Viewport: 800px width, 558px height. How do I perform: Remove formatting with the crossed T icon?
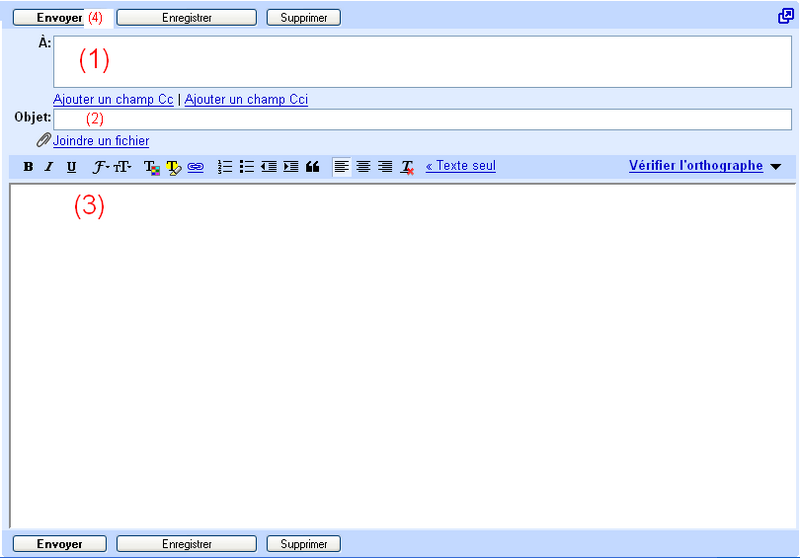(407, 167)
